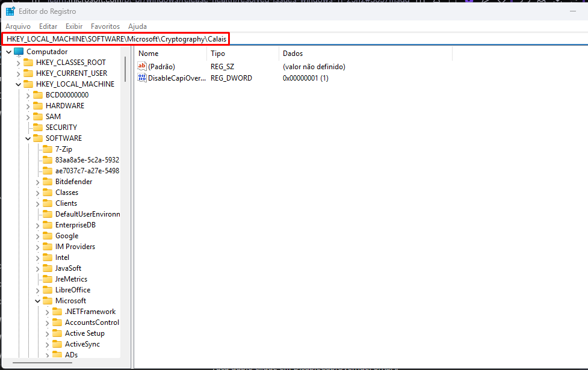The image size is (588, 370).
Task: Open the Favoritos menu
Action: pyautogui.click(x=105, y=26)
